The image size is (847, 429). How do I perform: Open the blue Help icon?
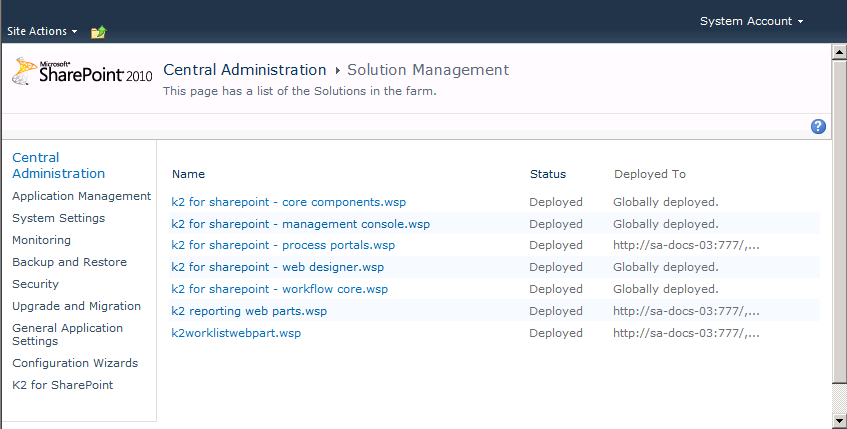click(x=818, y=126)
